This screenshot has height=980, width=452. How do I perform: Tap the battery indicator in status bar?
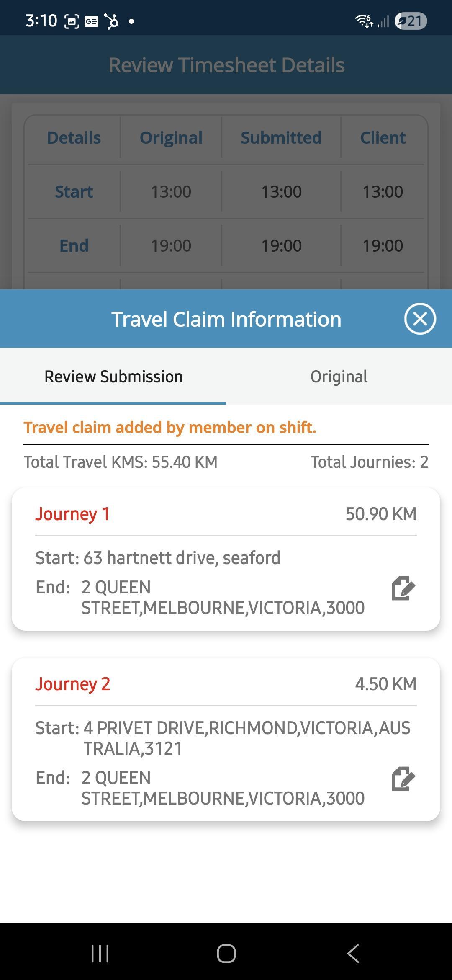(x=411, y=21)
